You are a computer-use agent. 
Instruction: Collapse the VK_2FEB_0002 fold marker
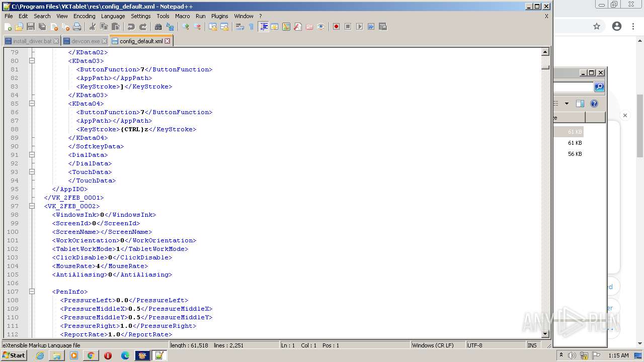[32, 206]
